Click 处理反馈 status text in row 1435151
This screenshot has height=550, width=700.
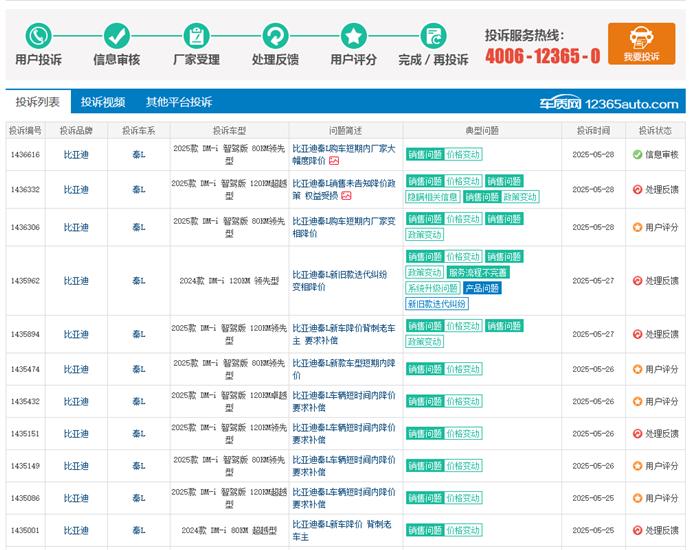coord(662,433)
